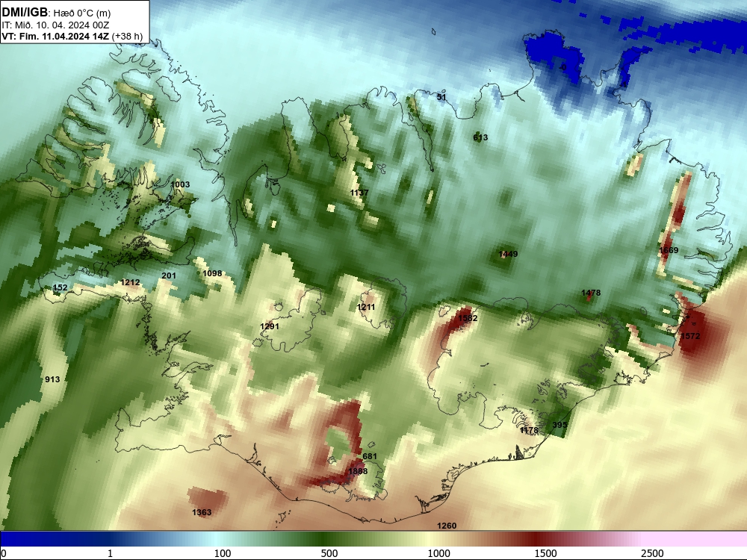Click the 'VT: Fim. 11.04.2024 14Z' valid time

pyautogui.click(x=55, y=36)
